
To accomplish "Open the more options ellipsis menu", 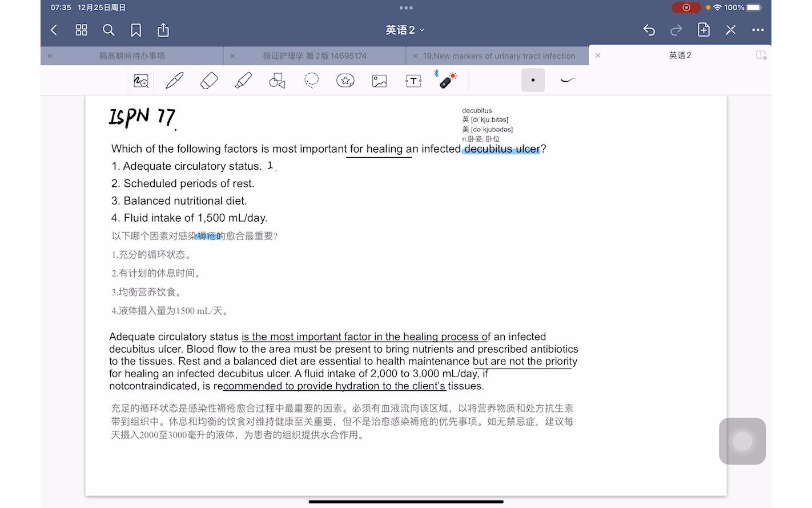I will tap(758, 30).
